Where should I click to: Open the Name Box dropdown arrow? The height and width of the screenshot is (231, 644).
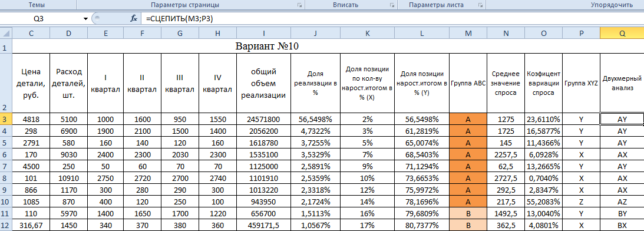(85, 18)
